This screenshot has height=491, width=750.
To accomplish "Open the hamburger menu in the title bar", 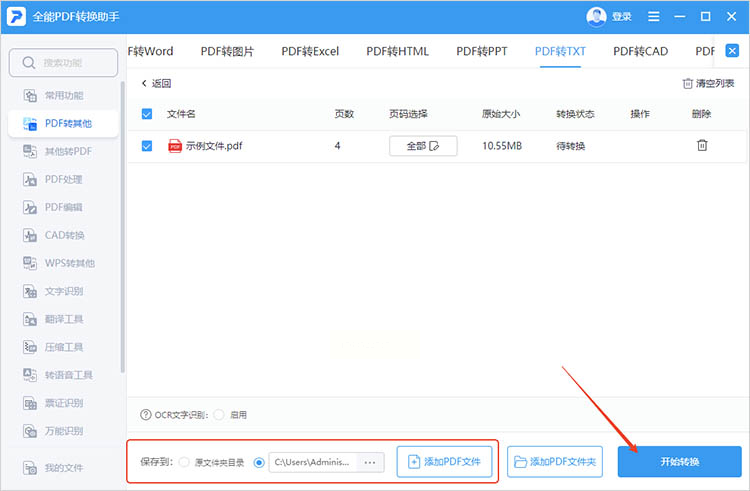I will point(653,17).
